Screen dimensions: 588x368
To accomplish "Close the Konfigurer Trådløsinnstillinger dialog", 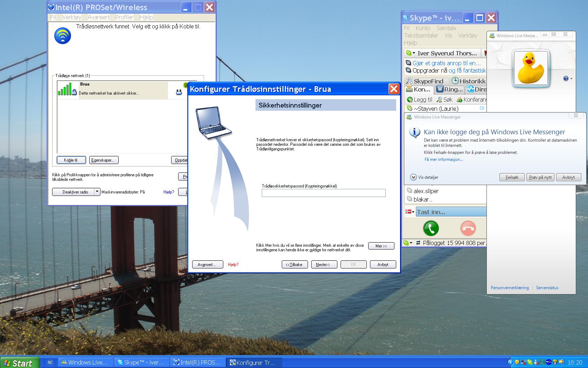I will 394,89.
